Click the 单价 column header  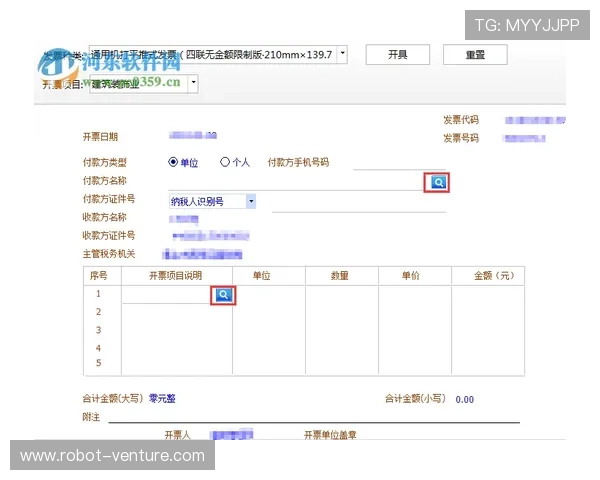pyautogui.click(x=411, y=276)
